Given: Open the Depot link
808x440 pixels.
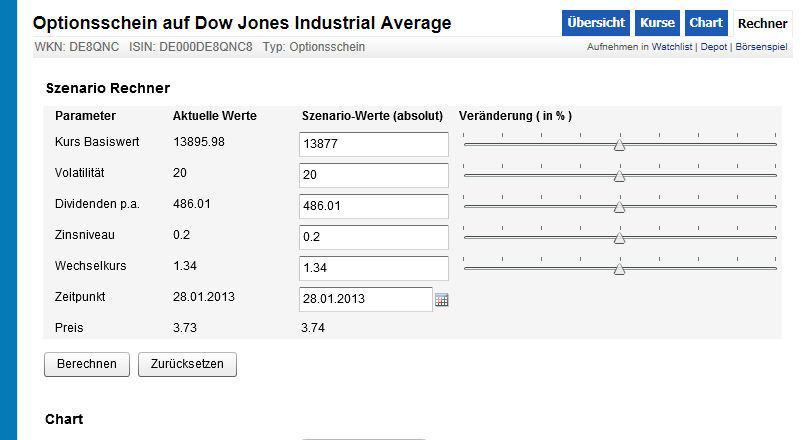Looking at the screenshot, I should (x=715, y=47).
